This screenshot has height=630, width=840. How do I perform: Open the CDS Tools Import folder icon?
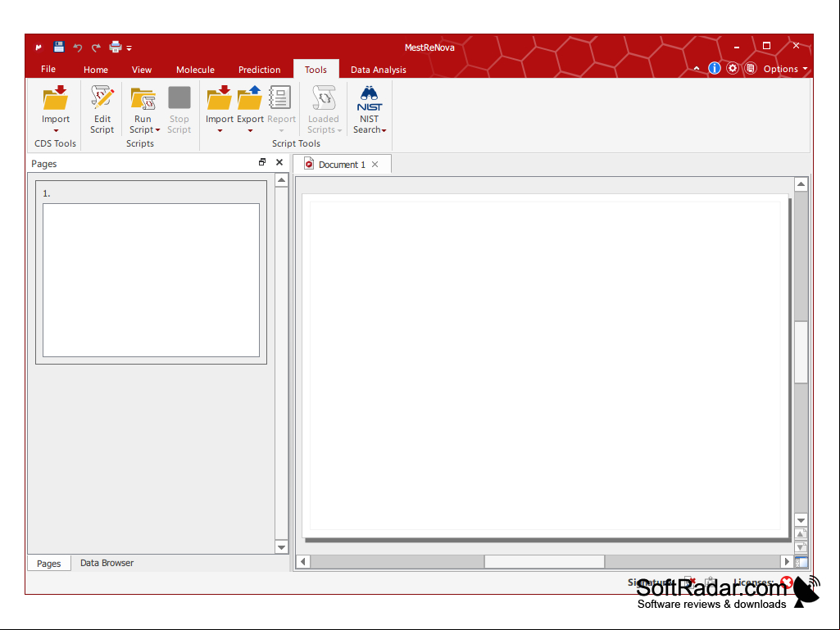pyautogui.click(x=56, y=97)
